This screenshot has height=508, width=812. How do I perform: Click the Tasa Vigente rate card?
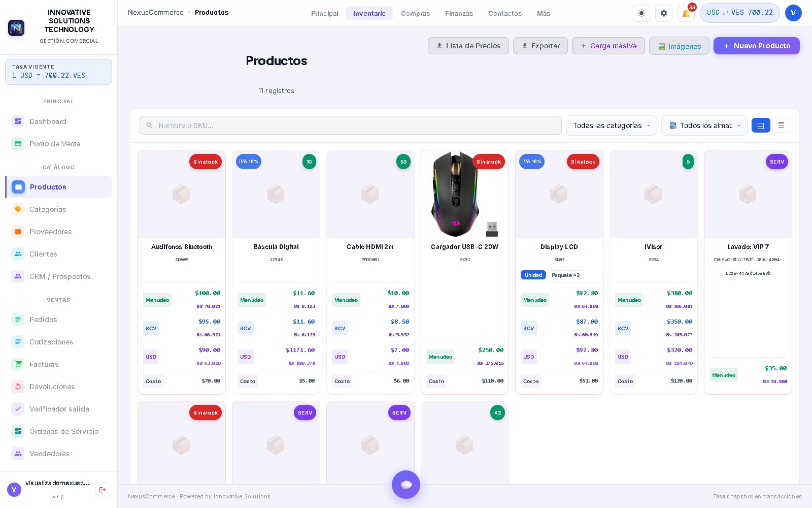(x=59, y=72)
